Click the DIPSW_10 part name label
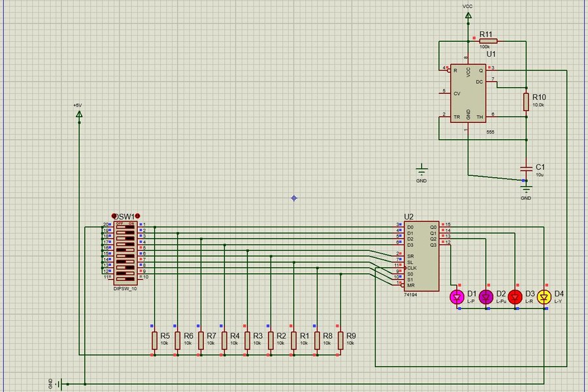 [x=125, y=289]
